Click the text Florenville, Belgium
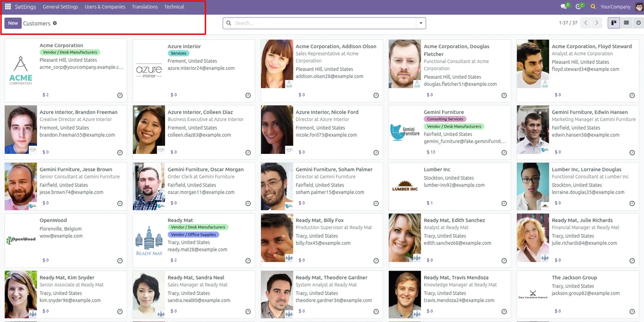This screenshot has height=322, width=644. pos(61,229)
